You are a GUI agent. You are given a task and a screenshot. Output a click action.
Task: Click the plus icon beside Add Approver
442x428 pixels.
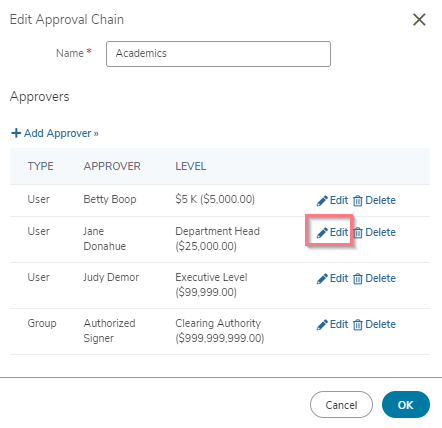(x=16, y=133)
